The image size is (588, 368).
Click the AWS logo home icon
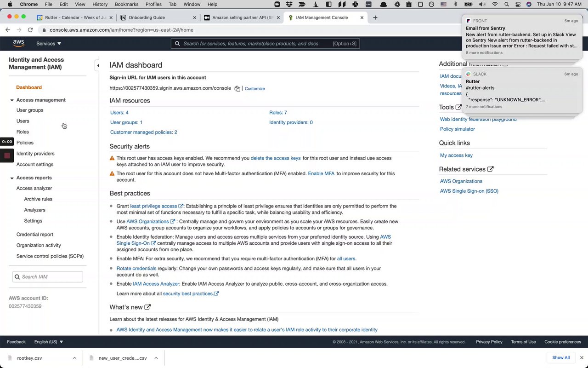(x=18, y=43)
